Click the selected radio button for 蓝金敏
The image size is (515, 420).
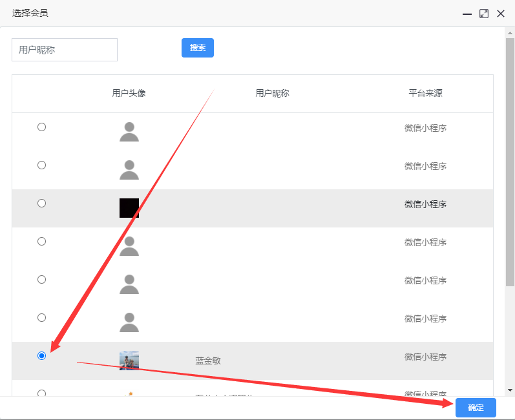click(x=42, y=356)
